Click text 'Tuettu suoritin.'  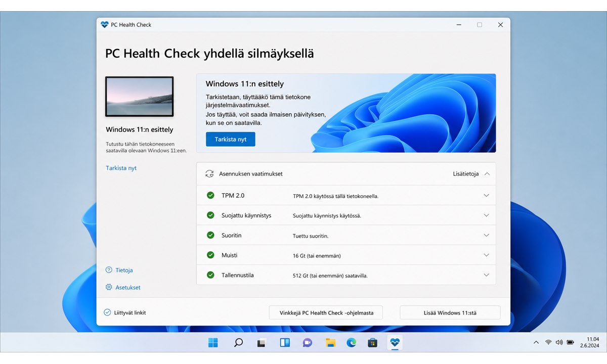click(x=311, y=236)
